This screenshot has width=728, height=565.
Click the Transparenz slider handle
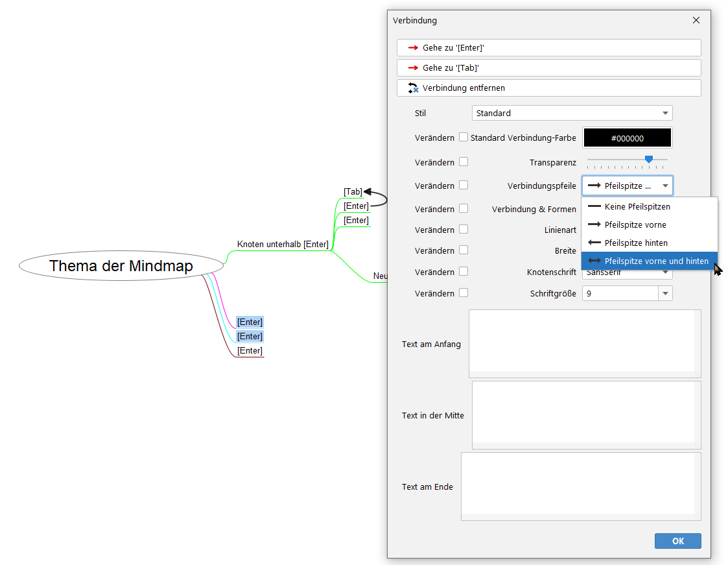648,160
